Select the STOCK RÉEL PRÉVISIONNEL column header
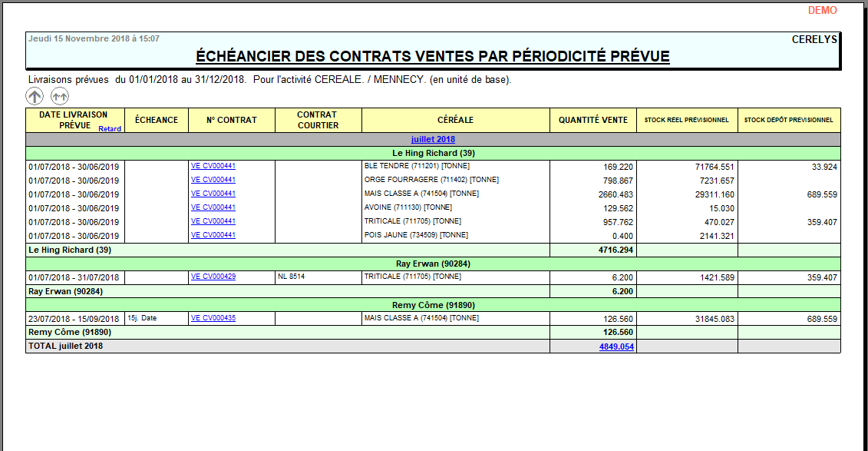868x451 pixels. coord(687,120)
